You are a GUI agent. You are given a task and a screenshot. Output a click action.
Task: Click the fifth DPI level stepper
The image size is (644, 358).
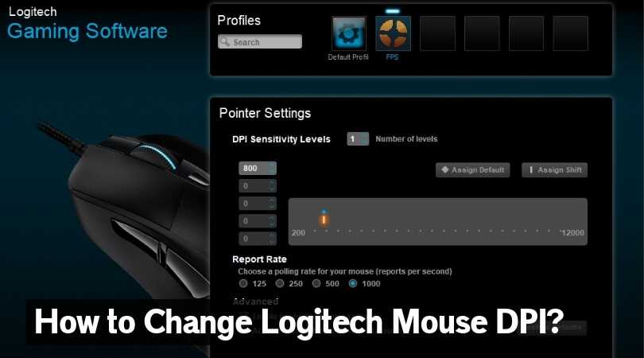(x=258, y=239)
